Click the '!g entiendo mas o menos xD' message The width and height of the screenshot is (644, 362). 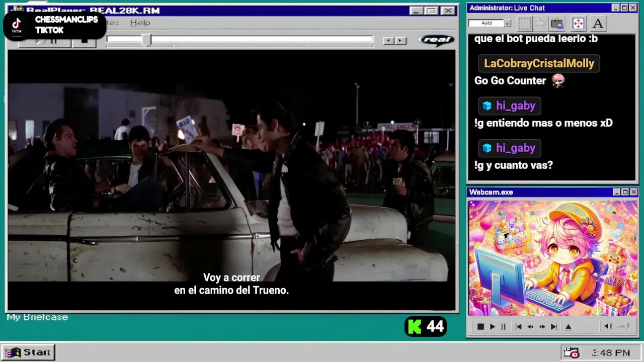coord(543,123)
